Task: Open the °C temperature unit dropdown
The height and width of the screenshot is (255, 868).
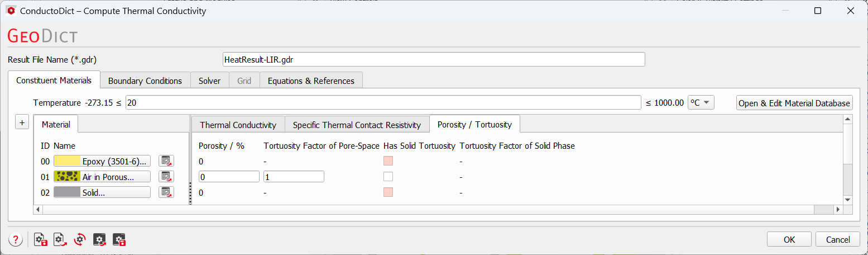Action: coord(701,102)
